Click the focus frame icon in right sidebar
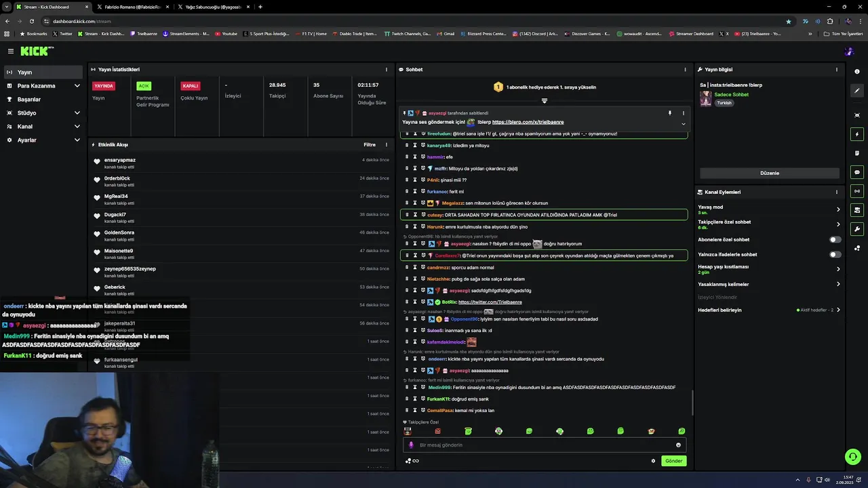Screen dimensions: 868x488 point(857,115)
